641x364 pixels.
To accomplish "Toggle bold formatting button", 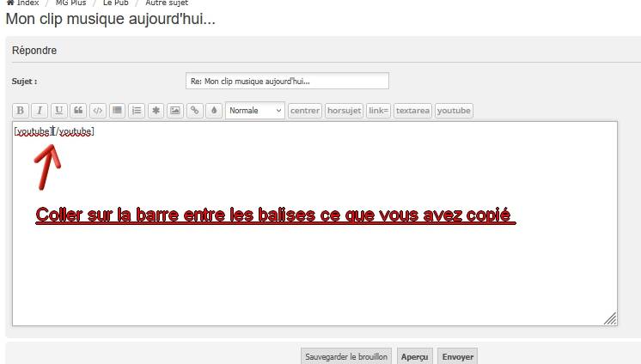I will click(20, 110).
